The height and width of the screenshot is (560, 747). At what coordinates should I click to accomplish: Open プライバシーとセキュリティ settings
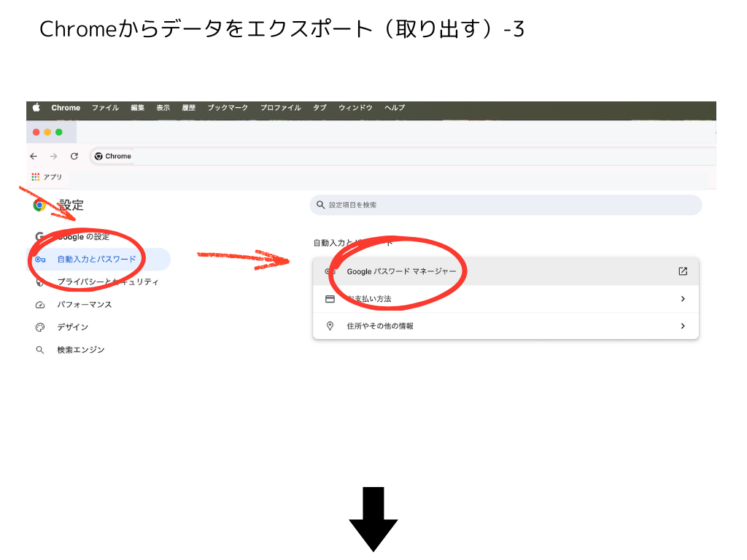[x=108, y=282]
